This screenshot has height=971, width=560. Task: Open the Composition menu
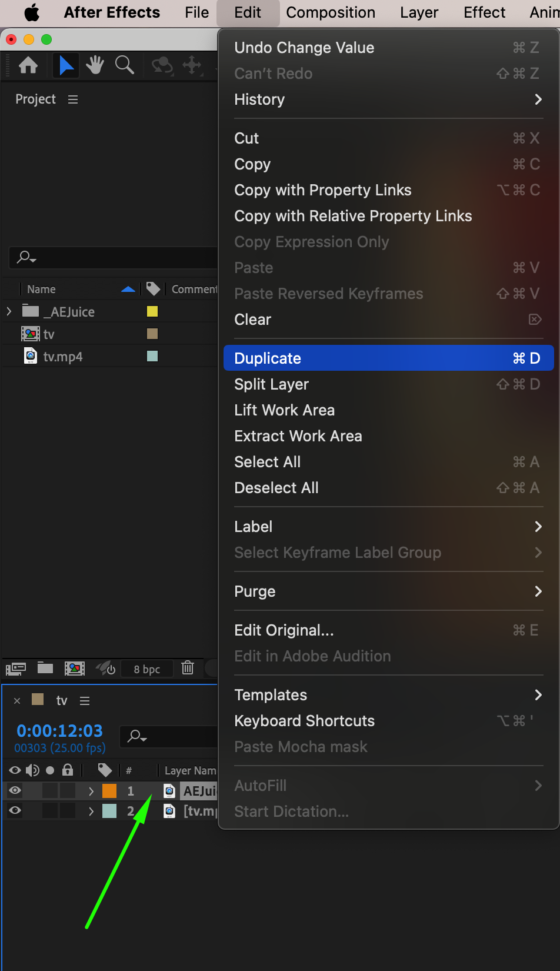point(331,12)
